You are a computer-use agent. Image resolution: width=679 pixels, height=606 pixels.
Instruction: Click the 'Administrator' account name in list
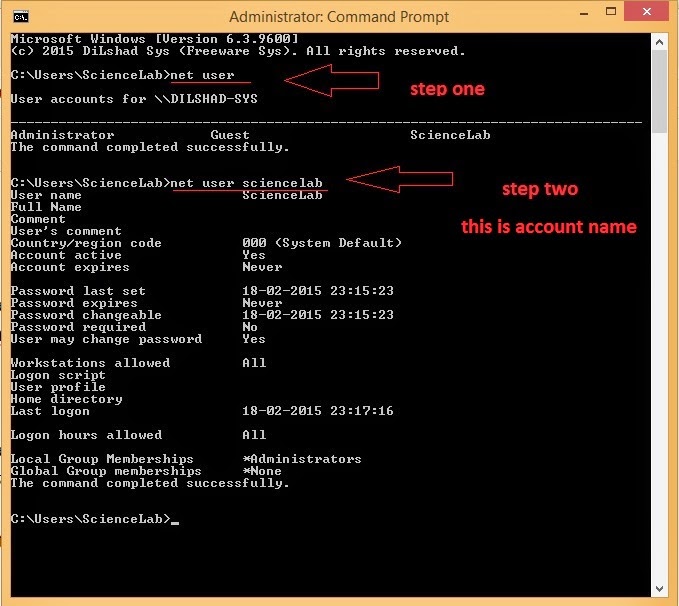62,135
